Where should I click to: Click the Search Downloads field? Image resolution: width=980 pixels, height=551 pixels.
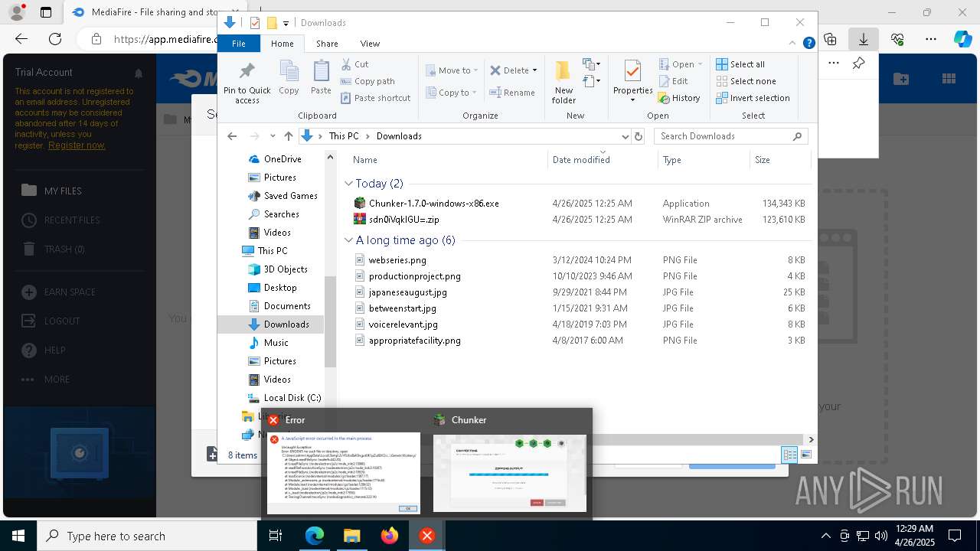[x=730, y=136]
